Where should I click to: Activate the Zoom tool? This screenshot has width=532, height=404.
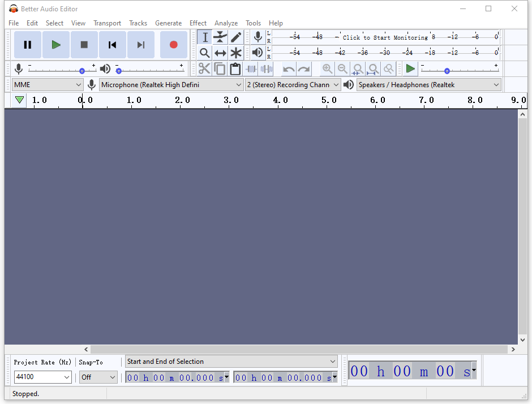[x=204, y=53]
